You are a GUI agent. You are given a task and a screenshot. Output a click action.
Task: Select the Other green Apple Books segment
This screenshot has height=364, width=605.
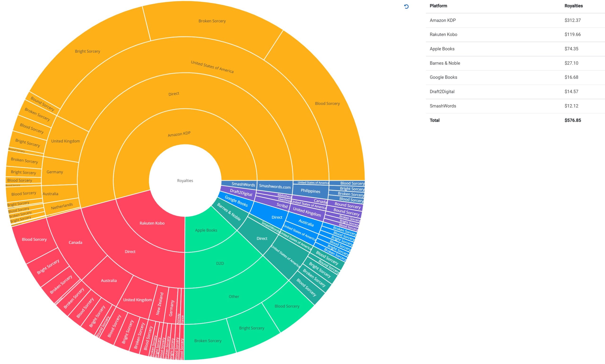233,297
